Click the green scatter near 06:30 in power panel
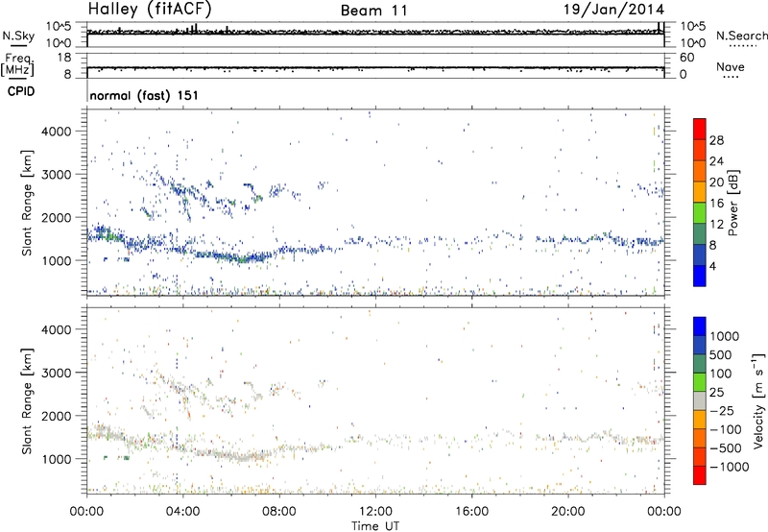Screen dimensions: 768x532 coord(242,260)
